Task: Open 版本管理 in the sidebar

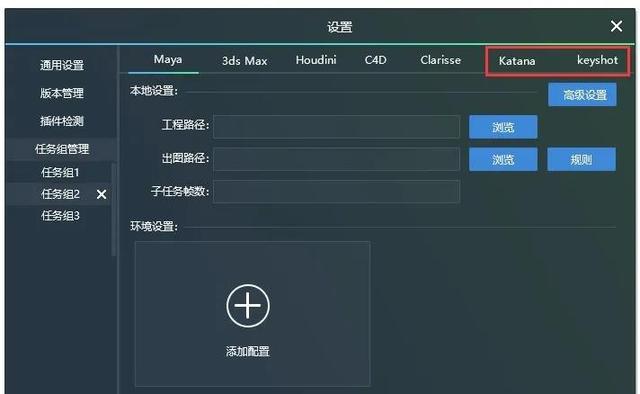Action: pos(62,93)
